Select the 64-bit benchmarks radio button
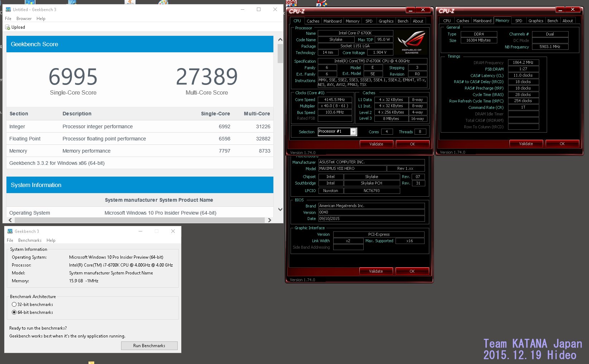 (x=14, y=312)
